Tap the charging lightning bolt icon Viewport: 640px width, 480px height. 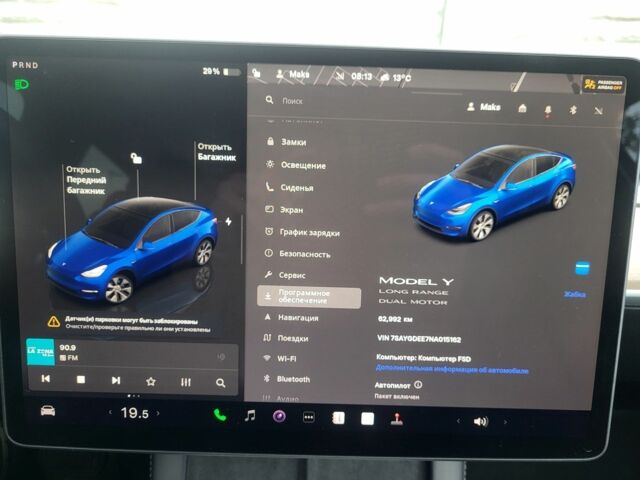229,221
